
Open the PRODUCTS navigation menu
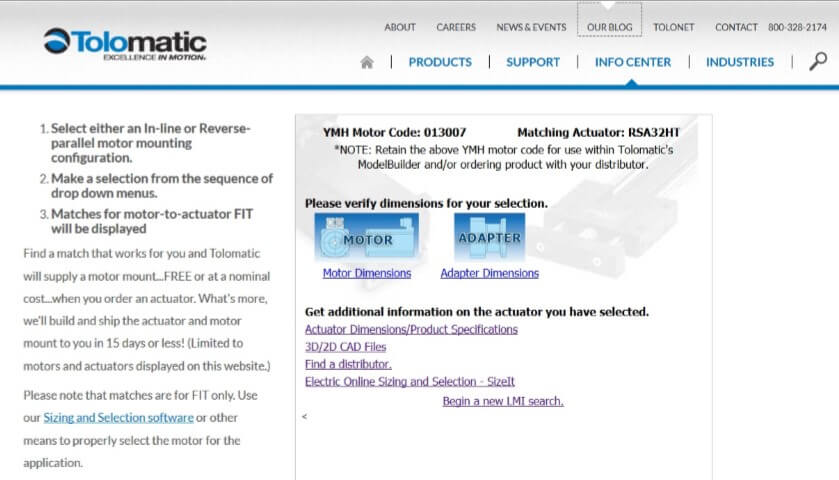click(440, 62)
